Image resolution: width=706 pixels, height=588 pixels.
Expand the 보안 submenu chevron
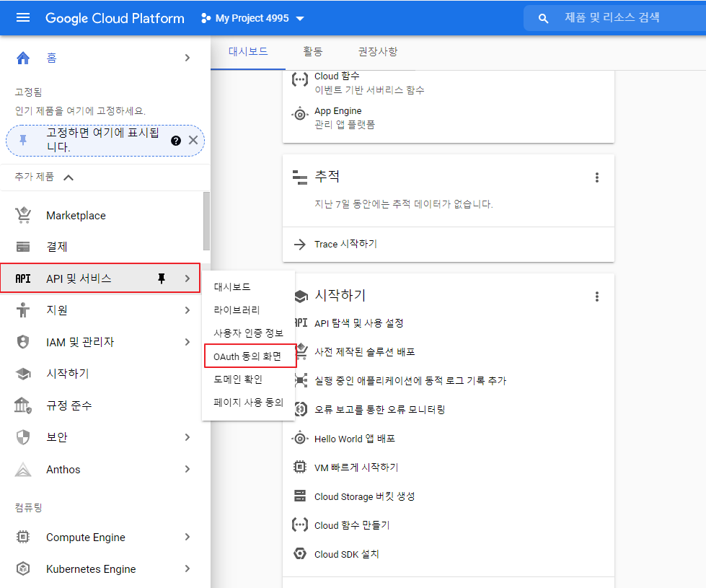187,437
